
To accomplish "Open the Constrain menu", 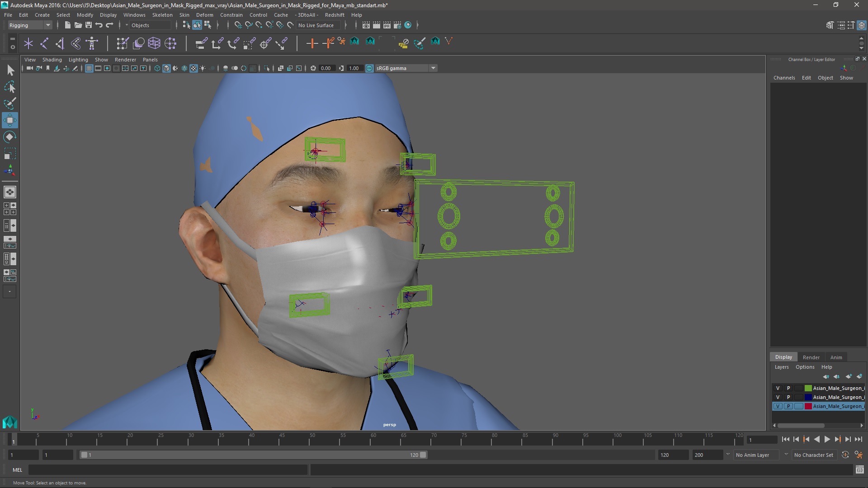I will point(231,15).
